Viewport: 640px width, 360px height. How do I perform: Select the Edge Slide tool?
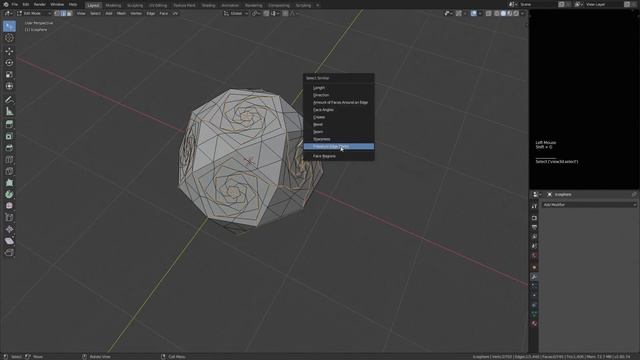(x=9, y=218)
